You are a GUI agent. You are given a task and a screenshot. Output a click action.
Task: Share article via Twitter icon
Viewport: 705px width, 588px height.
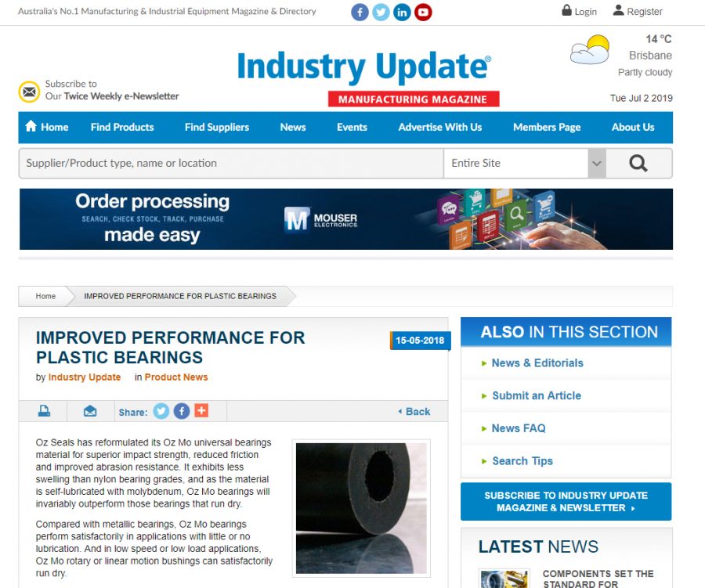click(x=161, y=411)
